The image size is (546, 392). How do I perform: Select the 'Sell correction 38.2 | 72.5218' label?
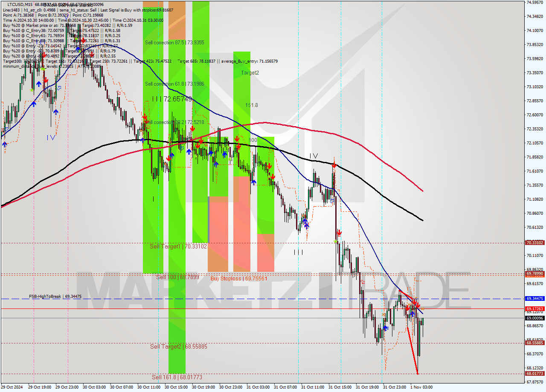[x=174, y=122]
